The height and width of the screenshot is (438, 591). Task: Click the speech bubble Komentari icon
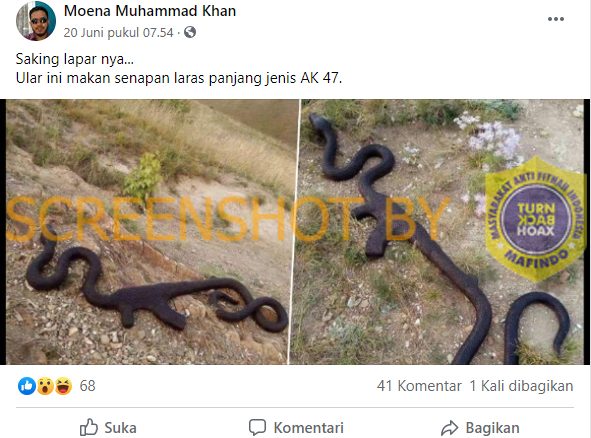pos(257,427)
